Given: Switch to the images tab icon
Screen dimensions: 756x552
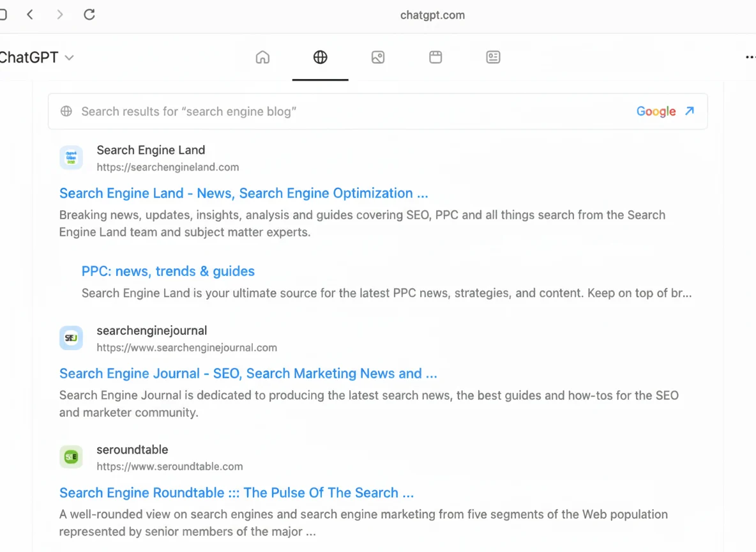Looking at the screenshot, I should (378, 57).
